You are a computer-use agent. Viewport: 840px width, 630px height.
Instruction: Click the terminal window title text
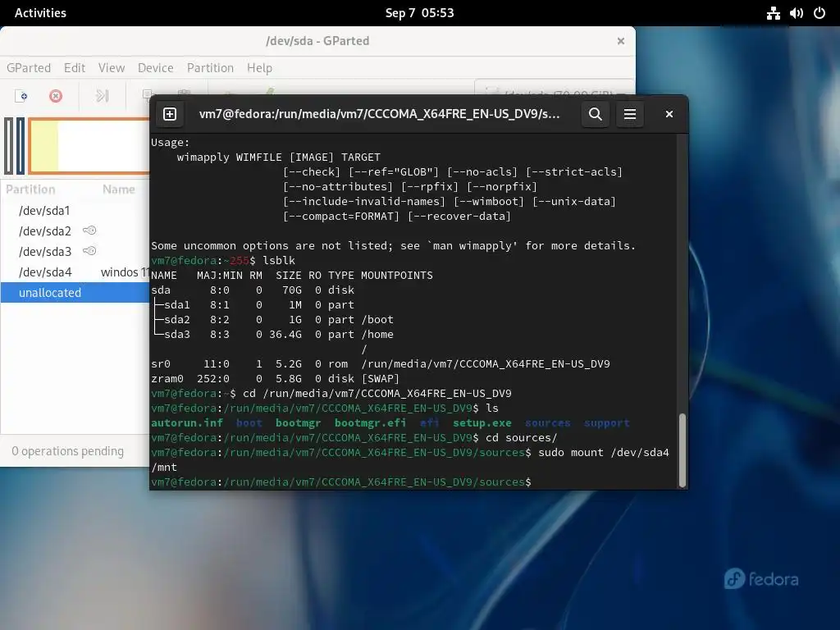pyautogui.click(x=379, y=114)
